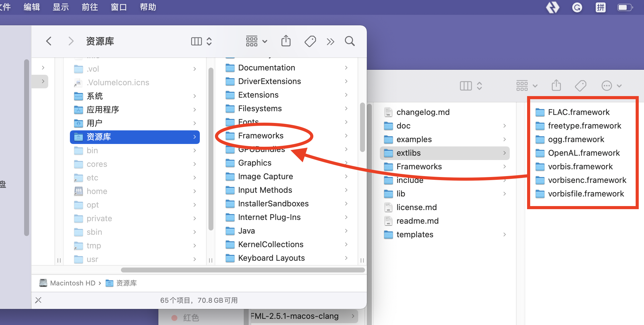Select the 应用程序 folder in the column
This screenshot has width=644, height=325.
point(103,110)
